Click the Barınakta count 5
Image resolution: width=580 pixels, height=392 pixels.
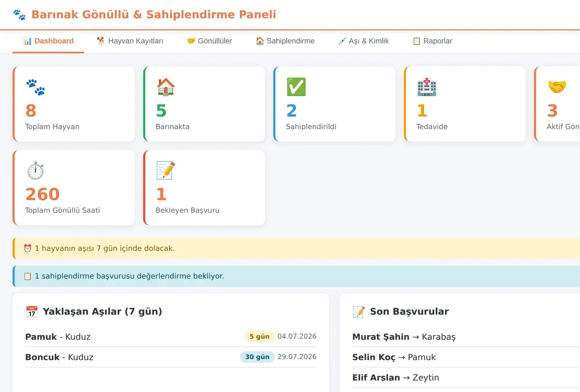pyautogui.click(x=161, y=111)
